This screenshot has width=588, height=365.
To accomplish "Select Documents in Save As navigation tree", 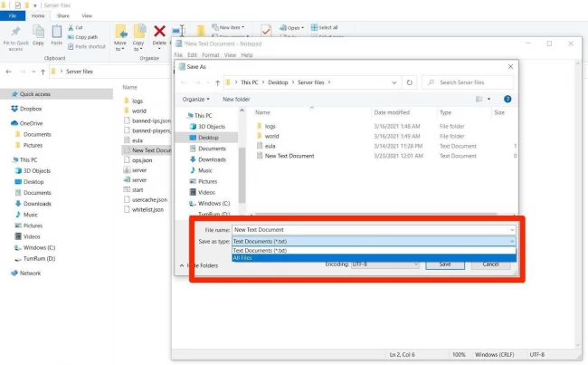I will pos(212,149).
